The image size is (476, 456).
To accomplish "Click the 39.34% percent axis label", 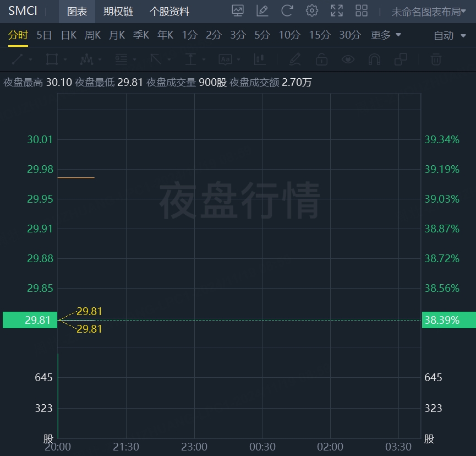I will click(442, 139).
